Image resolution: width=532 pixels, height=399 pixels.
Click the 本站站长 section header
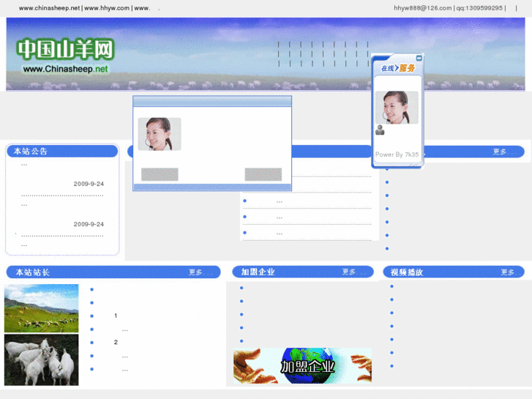(113, 272)
